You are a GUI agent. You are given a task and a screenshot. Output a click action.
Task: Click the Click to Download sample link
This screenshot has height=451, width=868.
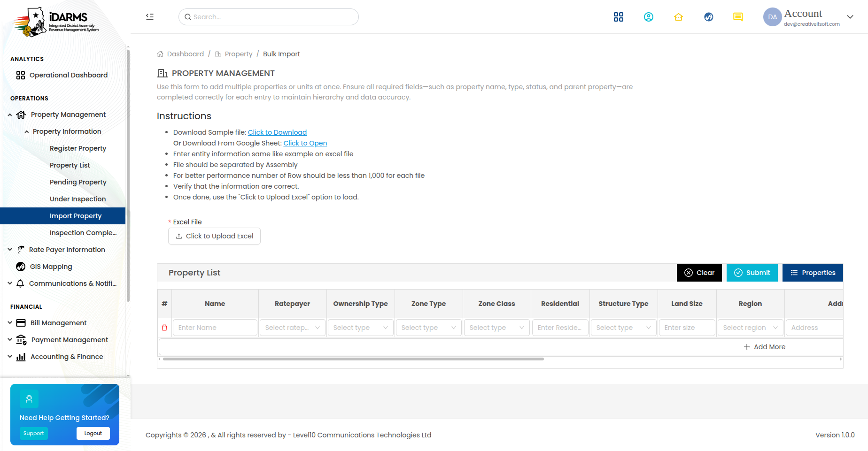(277, 132)
